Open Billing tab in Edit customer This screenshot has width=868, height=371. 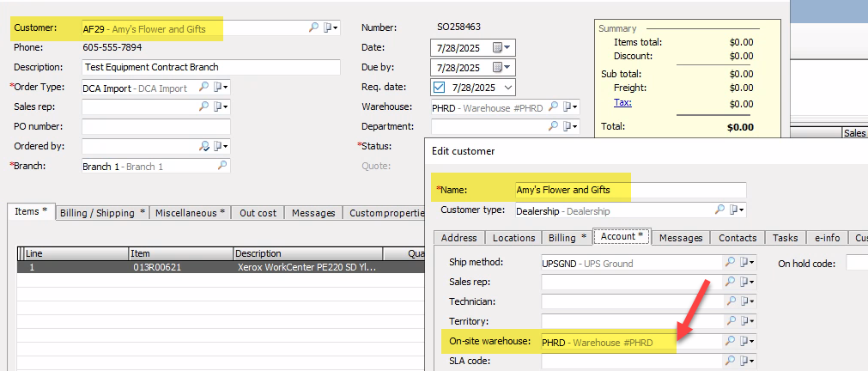point(567,238)
